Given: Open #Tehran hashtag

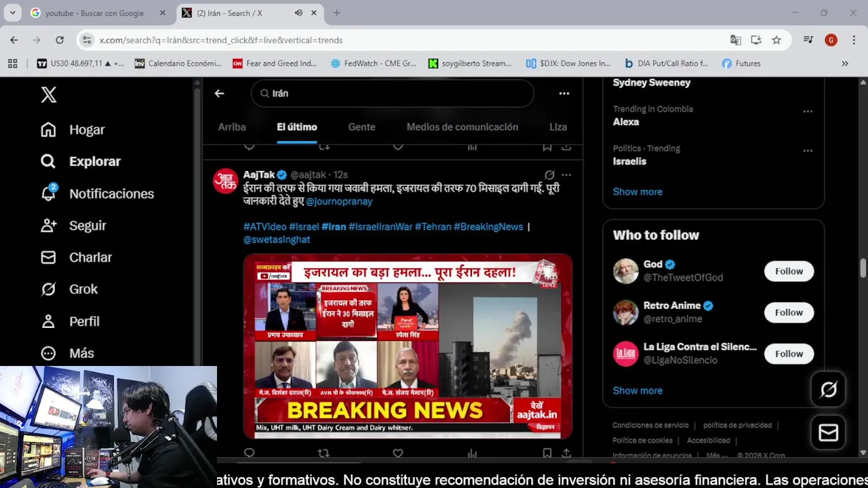Looking at the screenshot, I should (433, 226).
